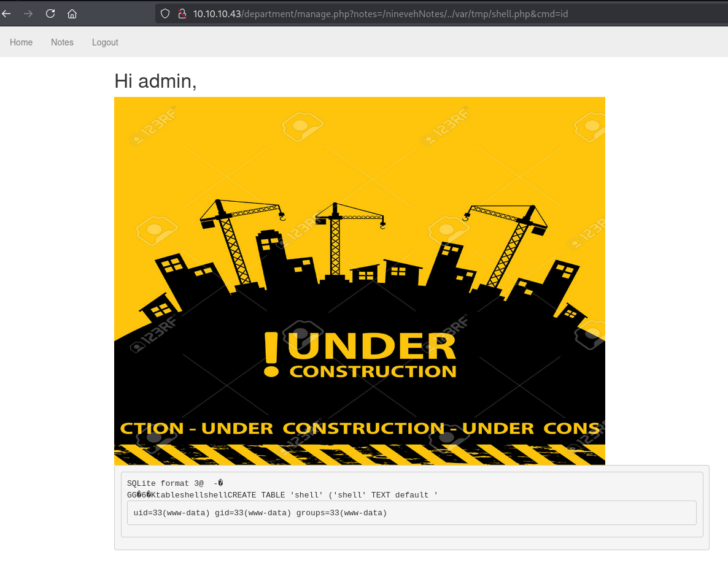Open the Notes navigation link
The width and height of the screenshot is (728, 576).
click(62, 42)
